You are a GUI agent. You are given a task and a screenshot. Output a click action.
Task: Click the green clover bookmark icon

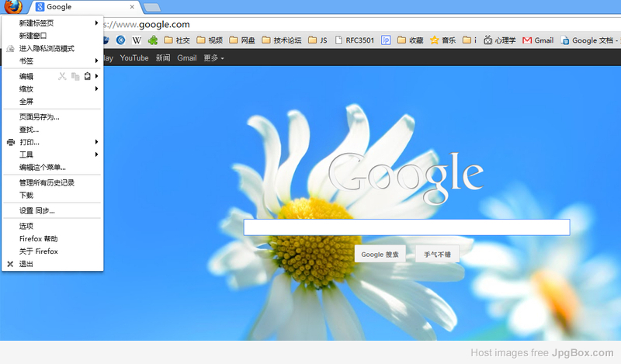[x=154, y=40]
